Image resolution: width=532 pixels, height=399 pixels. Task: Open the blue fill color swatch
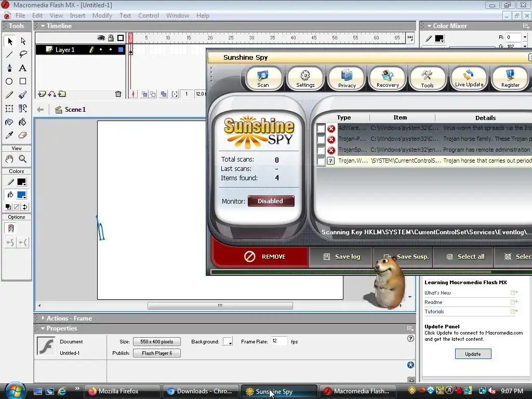point(22,195)
